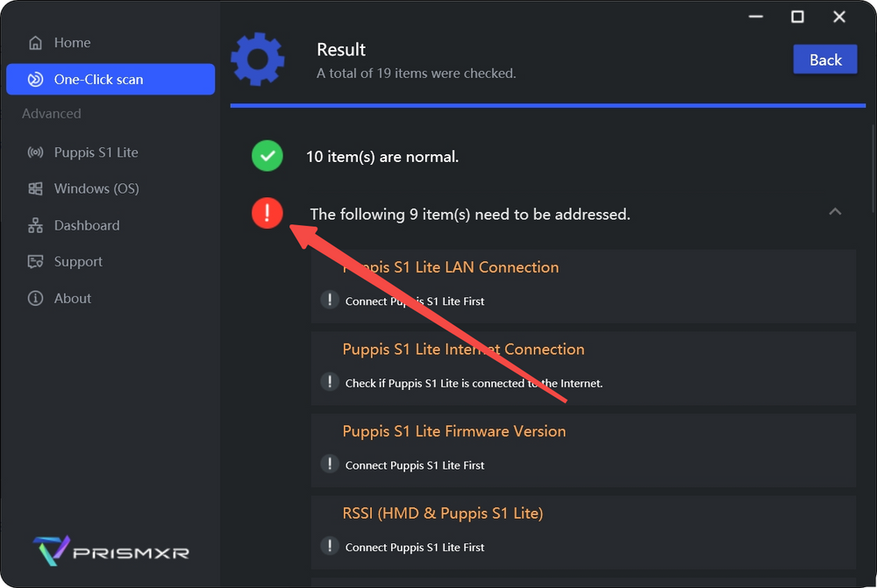Open Puppis S1 Lite LAN Connection item
The height and width of the screenshot is (588, 877).
pos(450,267)
